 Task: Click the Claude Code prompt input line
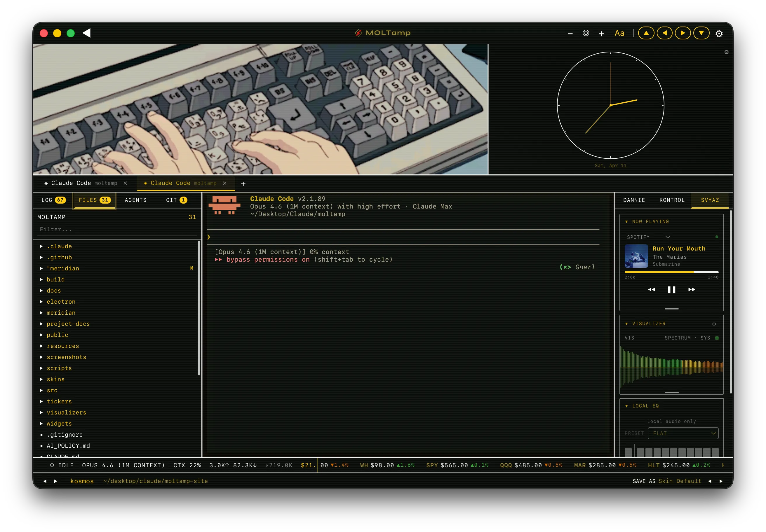click(403, 237)
